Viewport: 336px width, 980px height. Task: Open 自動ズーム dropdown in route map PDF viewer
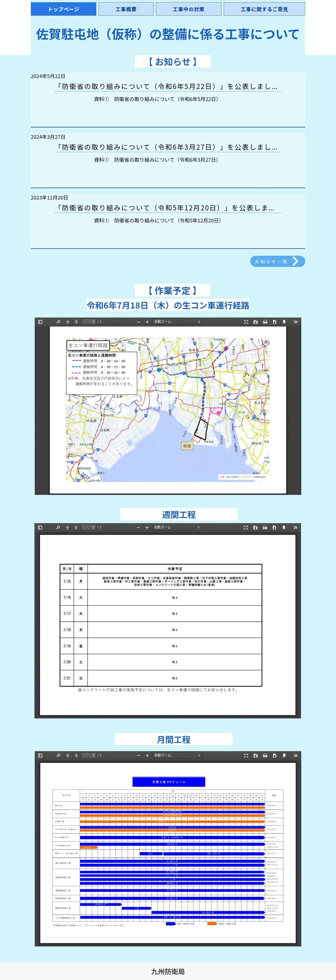tap(177, 322)
